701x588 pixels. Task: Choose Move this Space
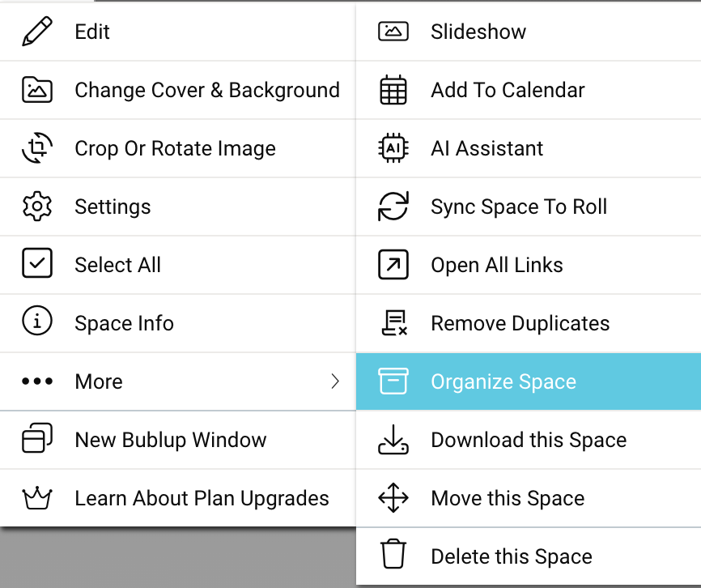click(507, 498)
